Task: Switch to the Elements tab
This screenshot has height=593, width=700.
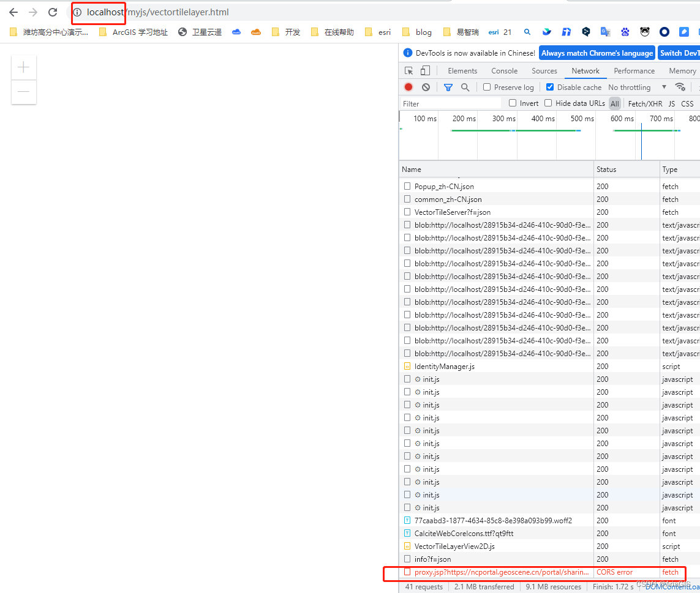Action: (462, 71)
